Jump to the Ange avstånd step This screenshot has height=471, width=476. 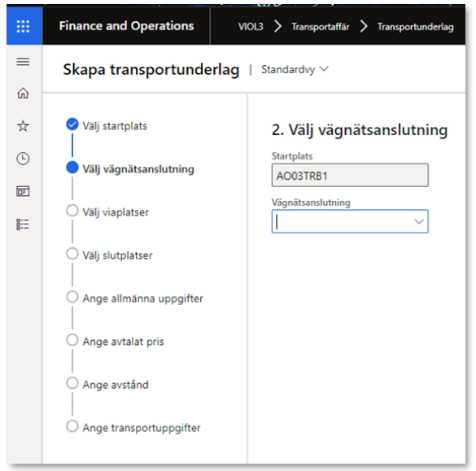tap(116, 385)
